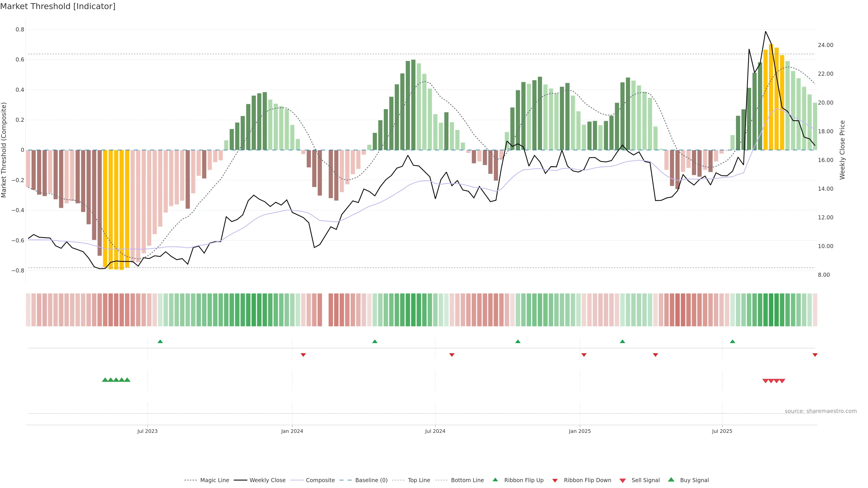868x488 pixels.
Task: Click the Ribbon Flip Up legend triangle
Action: 495,480
